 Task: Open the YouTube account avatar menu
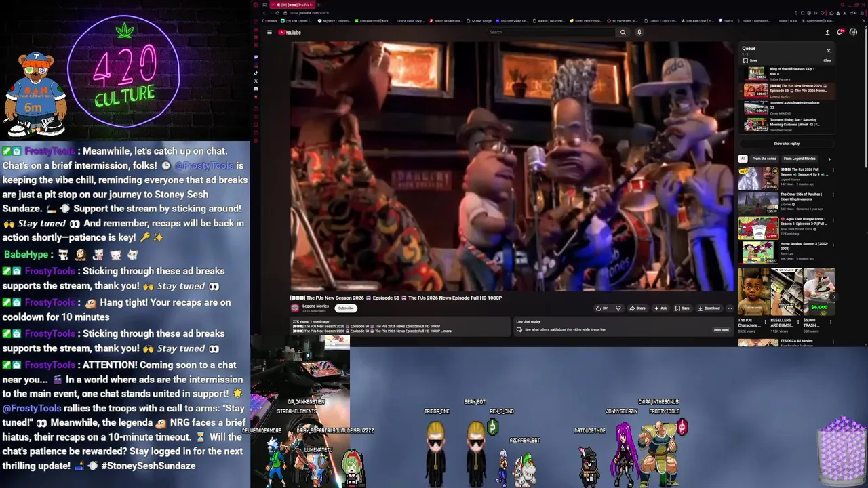coord(853,32)
